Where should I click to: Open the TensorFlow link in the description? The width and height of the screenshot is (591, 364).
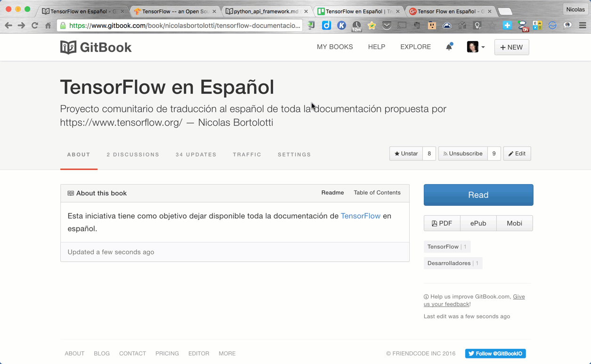[x=361, y=216]
